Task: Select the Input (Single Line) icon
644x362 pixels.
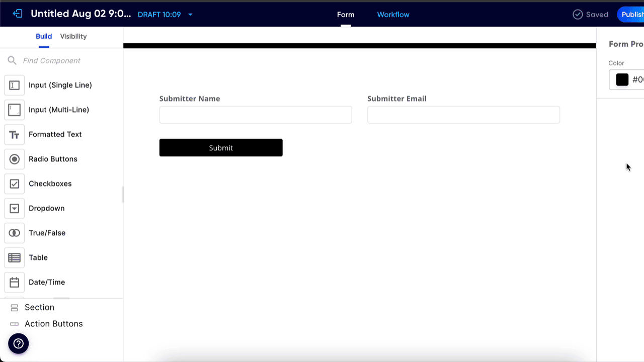Action: click(x=15, y=85)
